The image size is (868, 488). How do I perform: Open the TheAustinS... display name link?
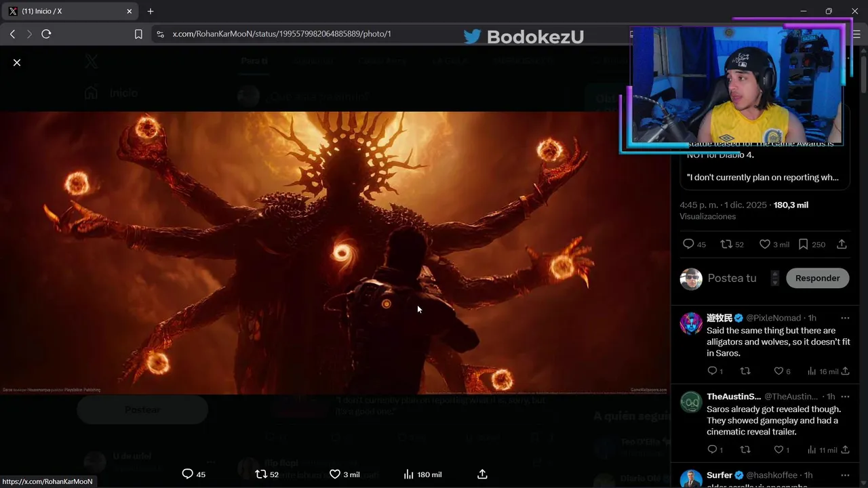(734, 396)
